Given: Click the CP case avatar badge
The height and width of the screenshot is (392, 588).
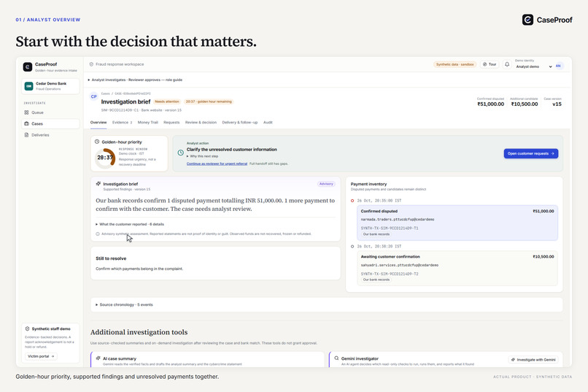Looking at the screenshot, I should click(x=94, y=96).
